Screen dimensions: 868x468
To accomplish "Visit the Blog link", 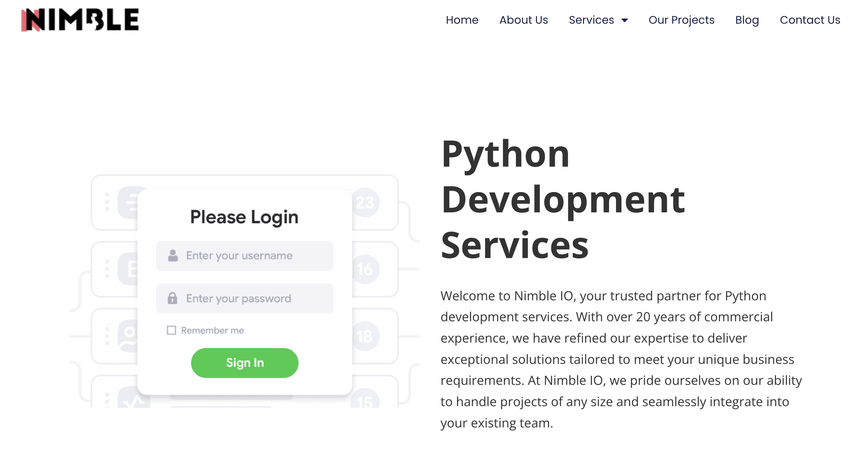I will [747, 20].
